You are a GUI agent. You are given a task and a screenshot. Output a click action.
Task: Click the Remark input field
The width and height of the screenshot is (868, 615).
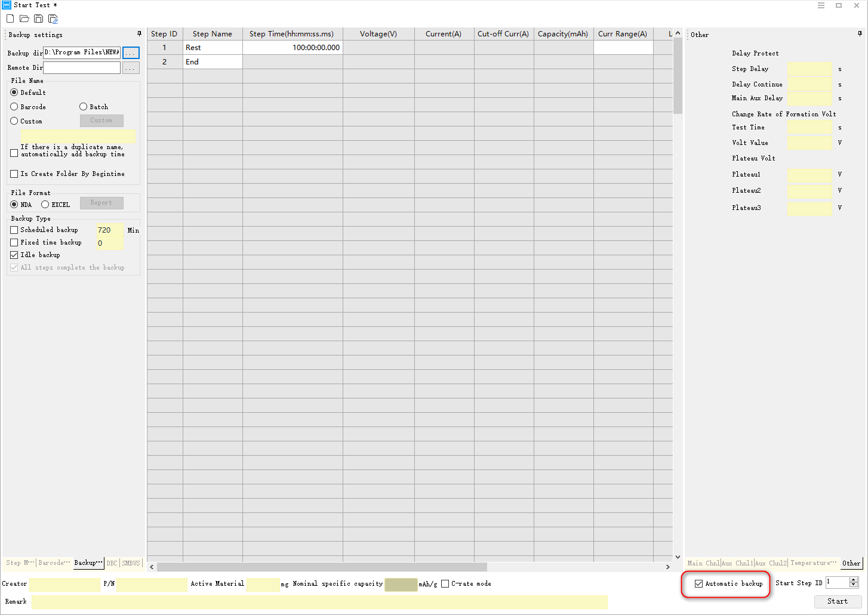click(x=319, y=601)
